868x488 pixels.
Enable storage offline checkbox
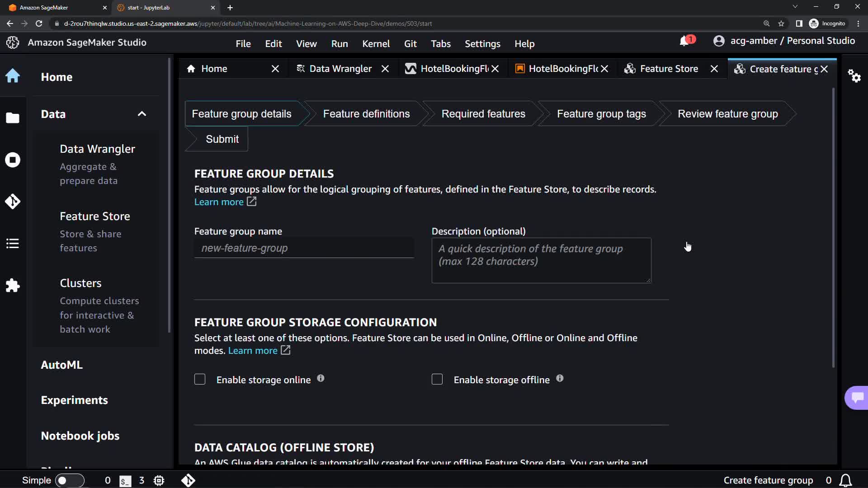tap(437, 380)
